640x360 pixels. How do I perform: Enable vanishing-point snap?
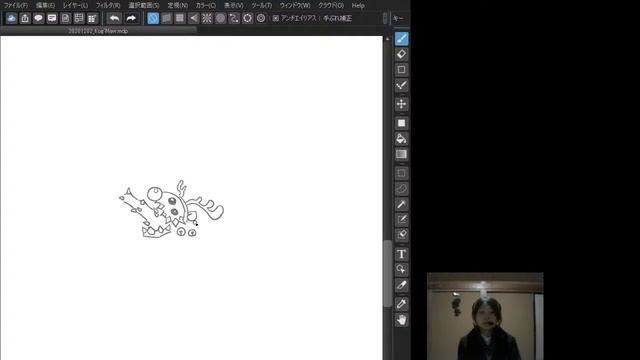click(x=193, y=18)
